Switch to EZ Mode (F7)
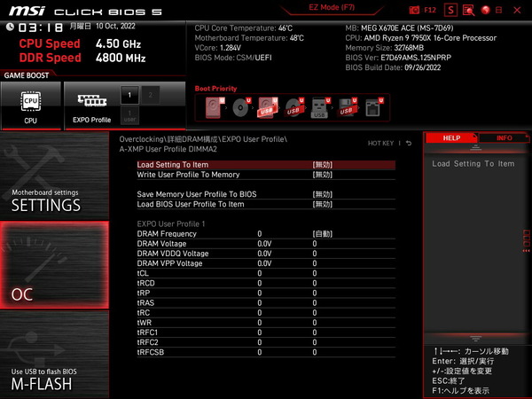 pyautogui.click(x=332, y=7)
